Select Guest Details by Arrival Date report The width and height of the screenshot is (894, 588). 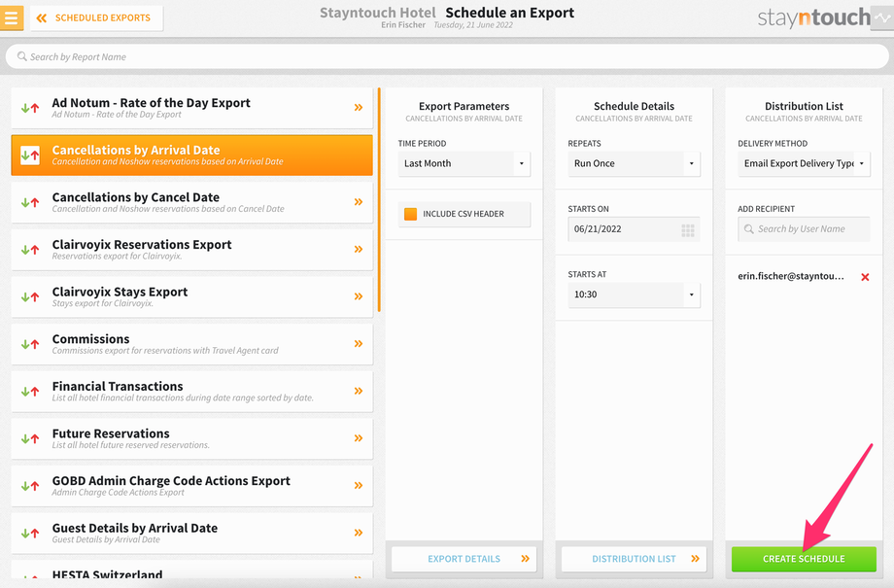[x=191, y=534]
